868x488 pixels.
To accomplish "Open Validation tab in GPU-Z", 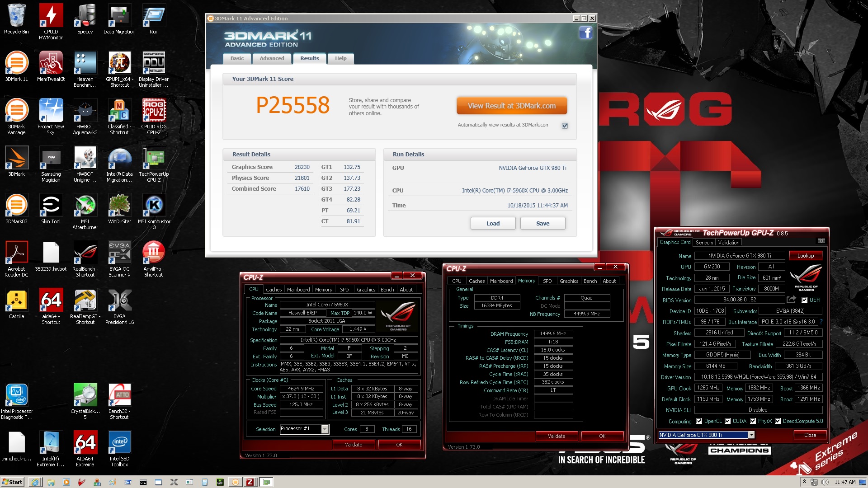I will point(729,243).
